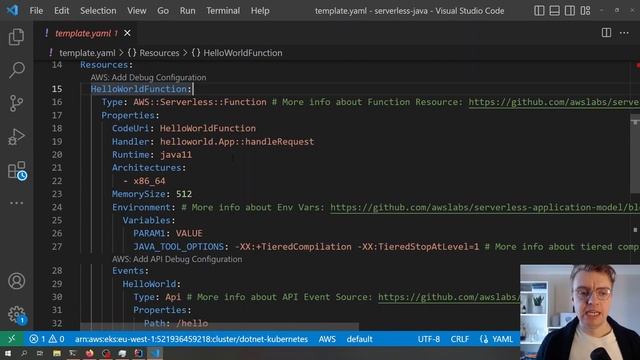Open the Extensions view
This screenshot has height=360, width=640.
17,171
